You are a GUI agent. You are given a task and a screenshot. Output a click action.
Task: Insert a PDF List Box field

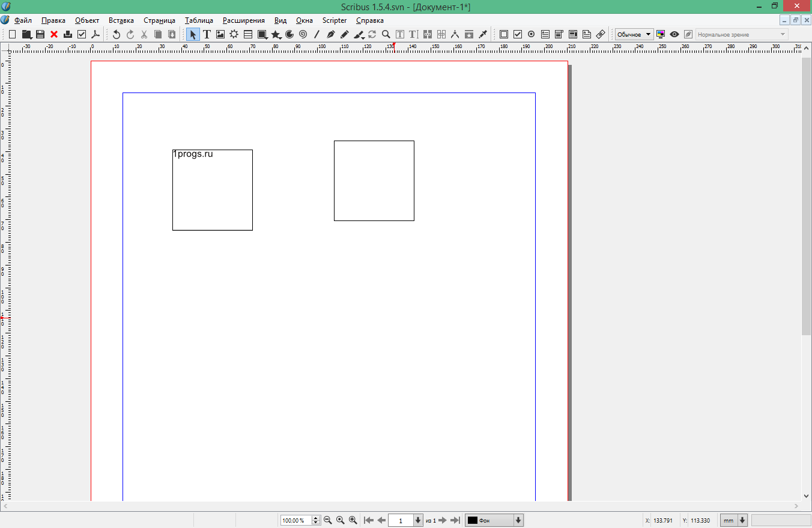573,34
